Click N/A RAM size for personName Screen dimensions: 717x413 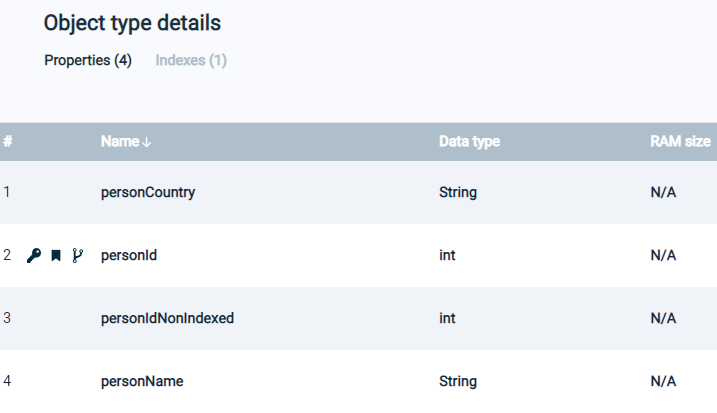pos(663,381)
